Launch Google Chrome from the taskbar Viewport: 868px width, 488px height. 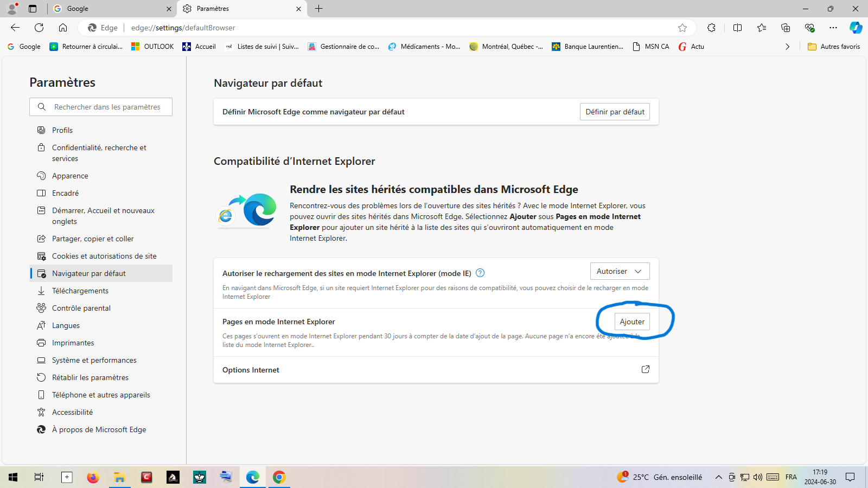coord(279,477)
